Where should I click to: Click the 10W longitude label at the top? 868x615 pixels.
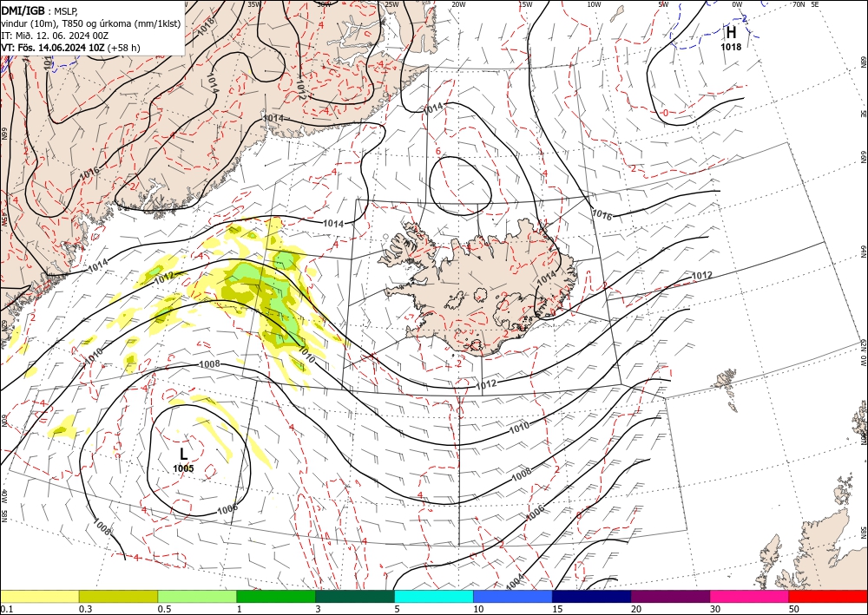click(594, 4)
